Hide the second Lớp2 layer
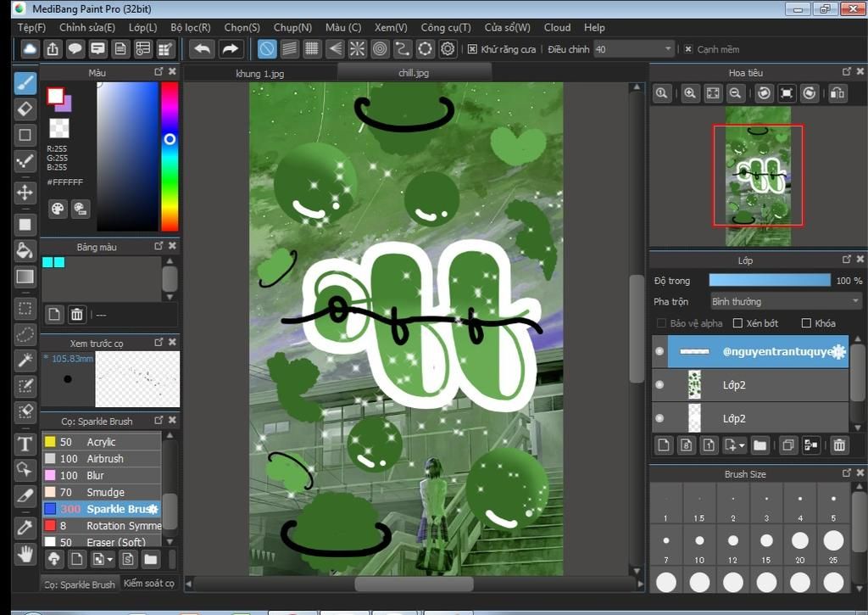868x615 pixels. coord(659,418)
